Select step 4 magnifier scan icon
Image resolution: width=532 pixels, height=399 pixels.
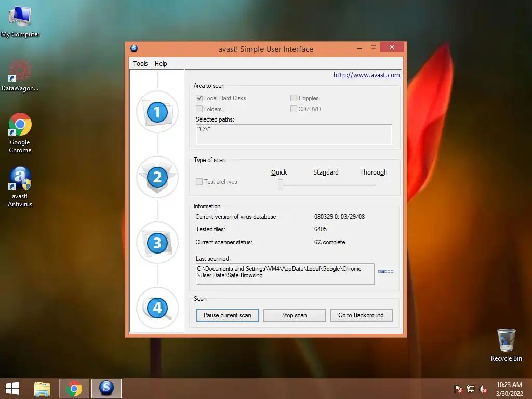157,308
